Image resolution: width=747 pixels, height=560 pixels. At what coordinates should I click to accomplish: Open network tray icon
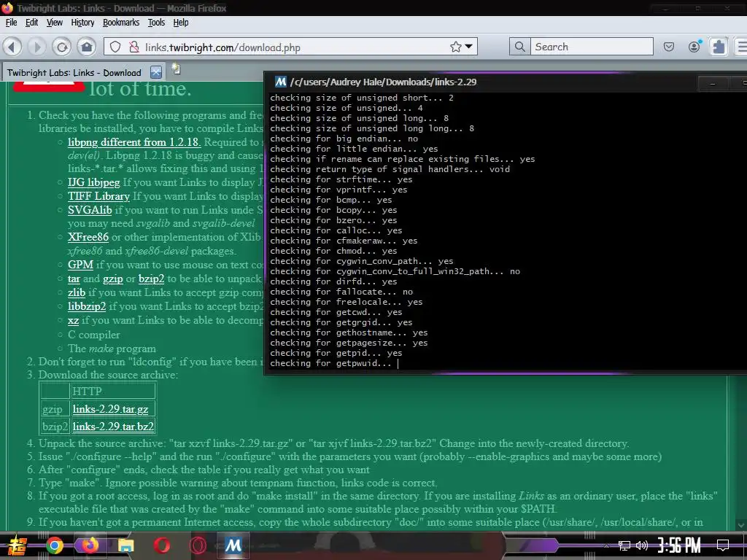[x=624, y=545]
